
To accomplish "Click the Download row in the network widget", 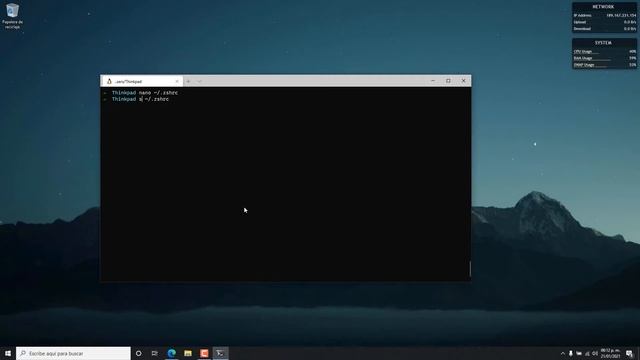I will (x=604, y=29).
